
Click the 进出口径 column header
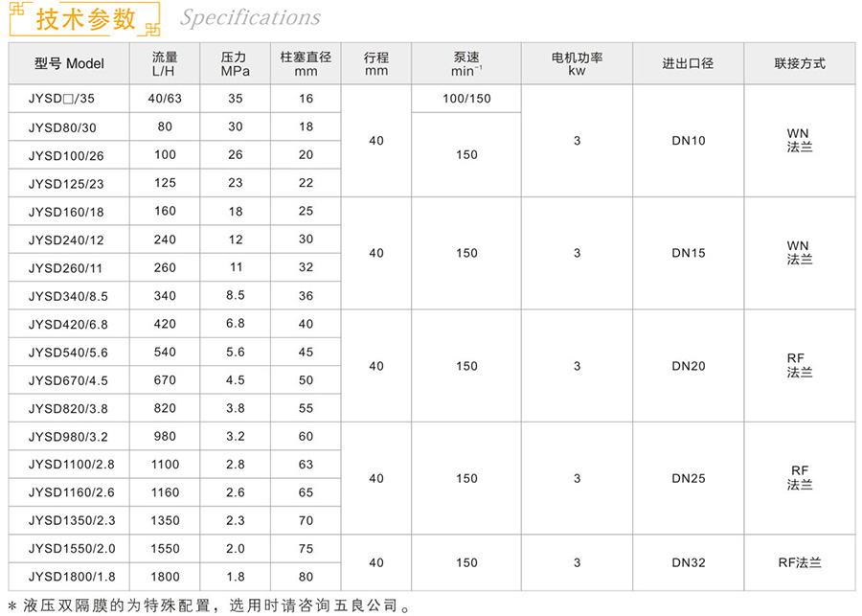(x=688, y=63)
